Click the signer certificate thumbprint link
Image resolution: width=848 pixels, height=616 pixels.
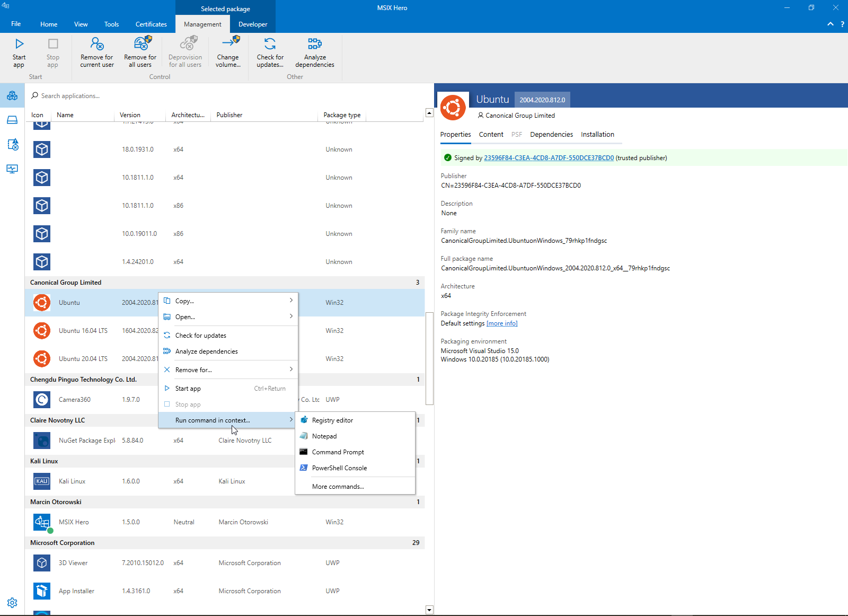[549, 158]
